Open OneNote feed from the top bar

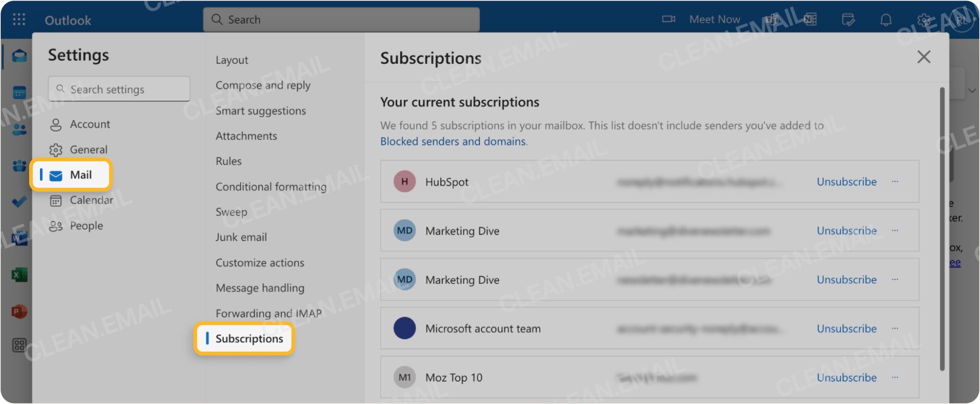pos(810,19)
